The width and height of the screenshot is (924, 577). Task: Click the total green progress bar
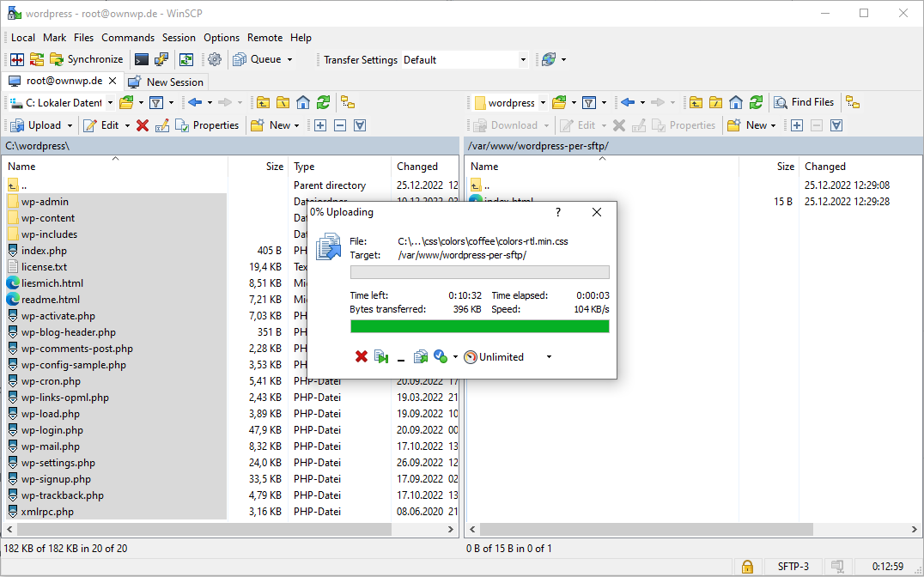click(480, 326)
